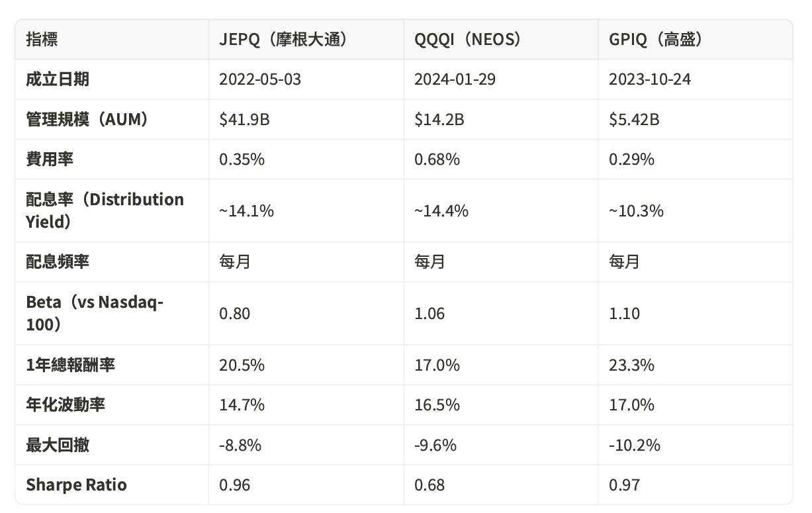Select the ~14.4% distribution yield cell
812x513 pixels.
441,210
